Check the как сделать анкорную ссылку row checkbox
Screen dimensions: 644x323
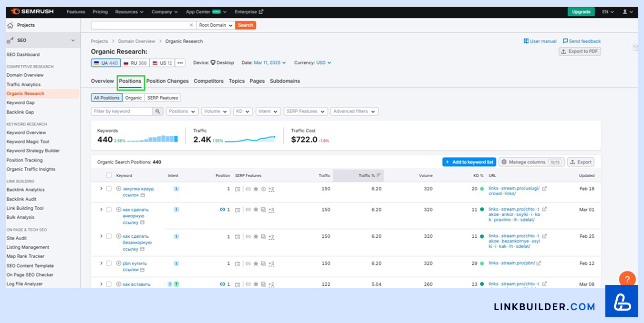(109, 210)
